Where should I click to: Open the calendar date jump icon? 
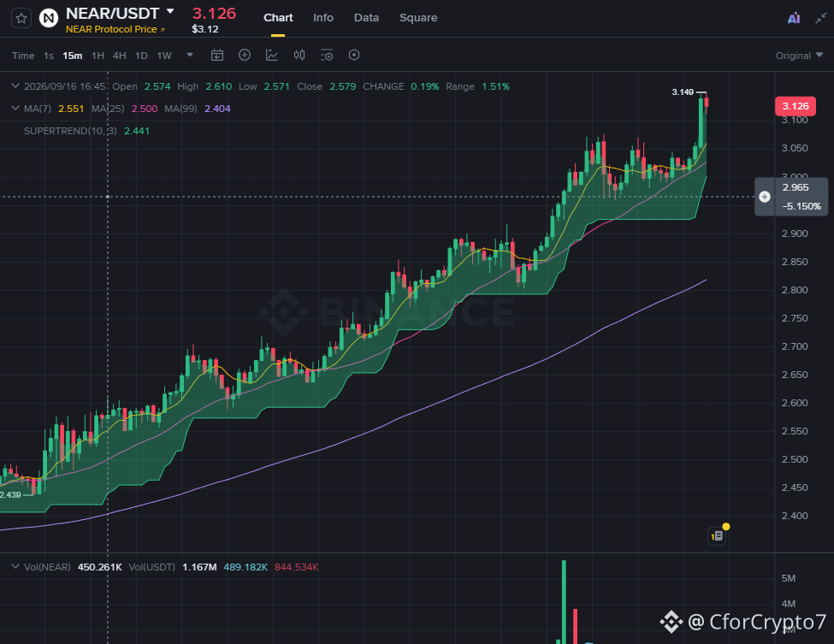[x=217, y=56]
